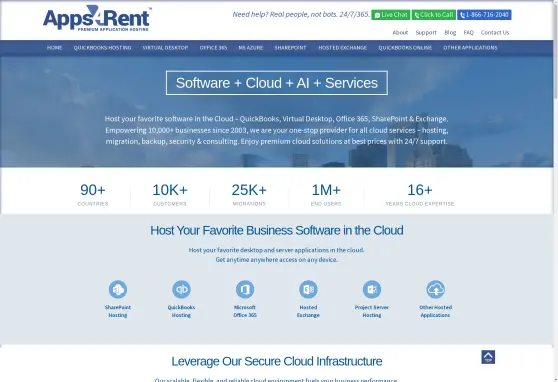Screen dimensions: 558x382
Task: Open the SharePoint Hosting icon
Action: (x=118, y=289)
